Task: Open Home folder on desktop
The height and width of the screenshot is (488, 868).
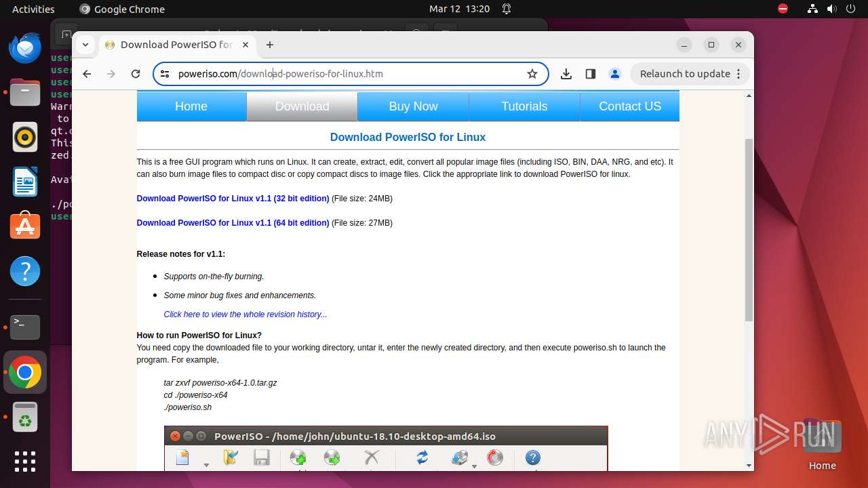Action: coord(822,444)
